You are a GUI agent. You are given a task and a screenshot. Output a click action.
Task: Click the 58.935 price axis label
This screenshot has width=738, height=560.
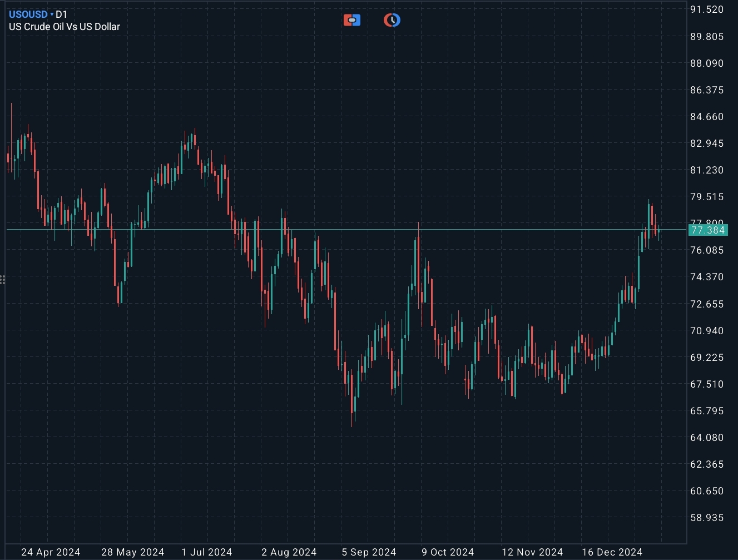tap(707, 518)
